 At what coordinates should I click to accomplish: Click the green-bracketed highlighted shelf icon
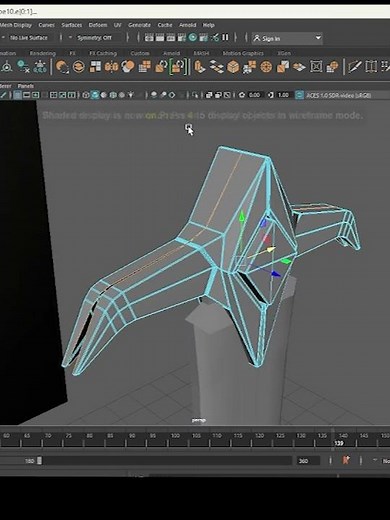(178, 66)
